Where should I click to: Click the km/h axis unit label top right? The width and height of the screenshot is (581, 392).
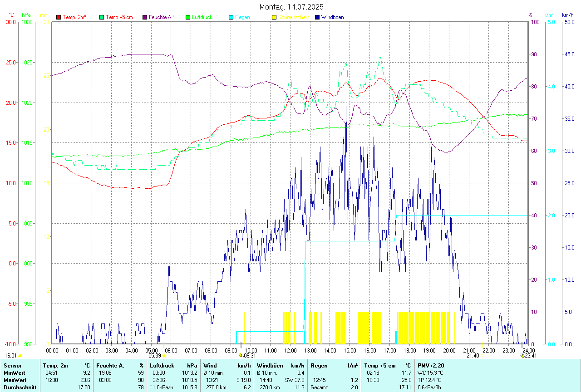pyautogui.click(x=568, y=15)
